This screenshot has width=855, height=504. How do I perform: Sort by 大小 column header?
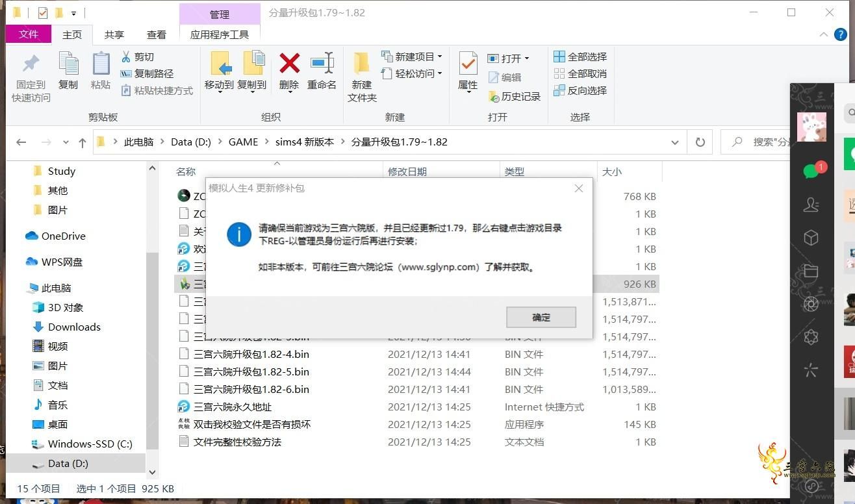coord(612,171)
